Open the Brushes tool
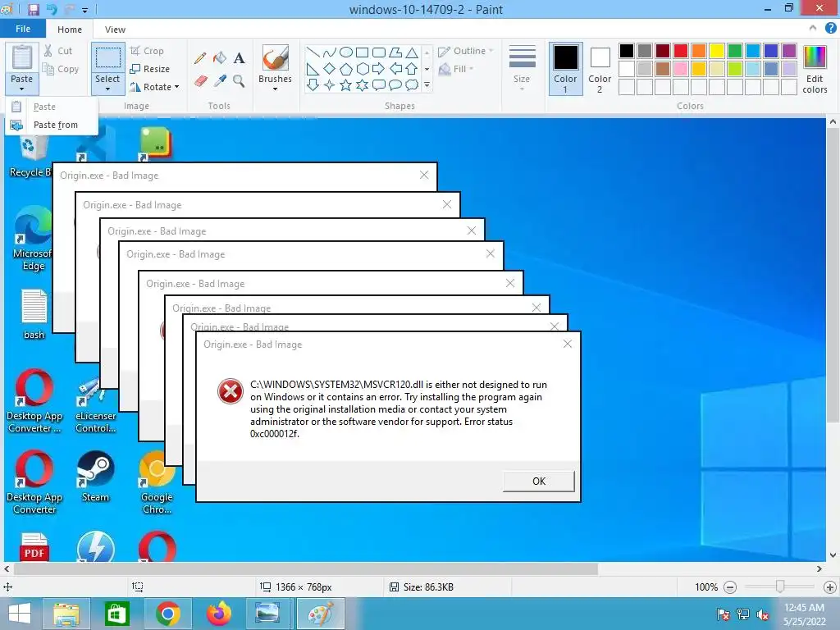This screenshot has height=630, width=840. click(x=275, y=68)
